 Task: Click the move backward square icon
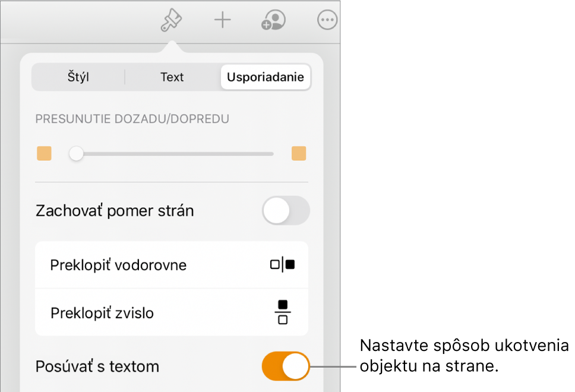click(x=44, y=154)
